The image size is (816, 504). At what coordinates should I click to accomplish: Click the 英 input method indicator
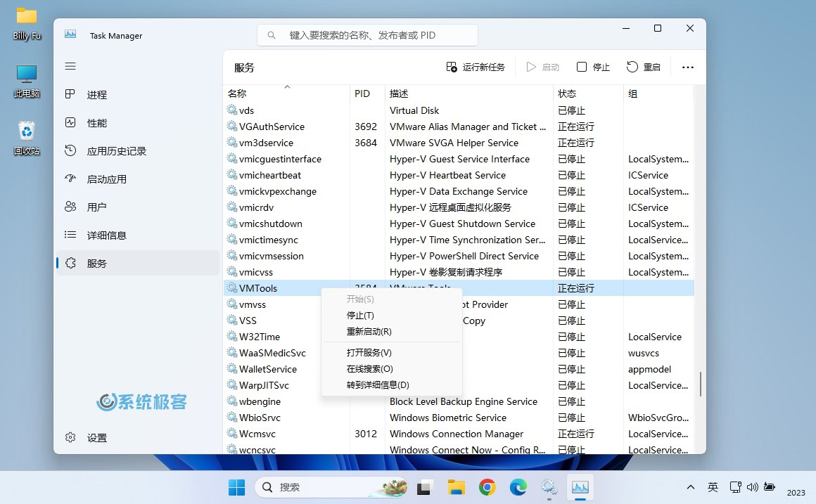click(x=713, y=487)
